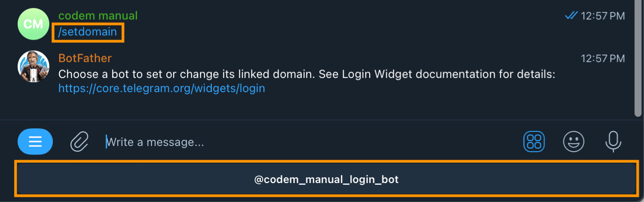Click the /setdomain command in the chat
The width and height of the screenshot is (644, 202).
pos(88,32)
